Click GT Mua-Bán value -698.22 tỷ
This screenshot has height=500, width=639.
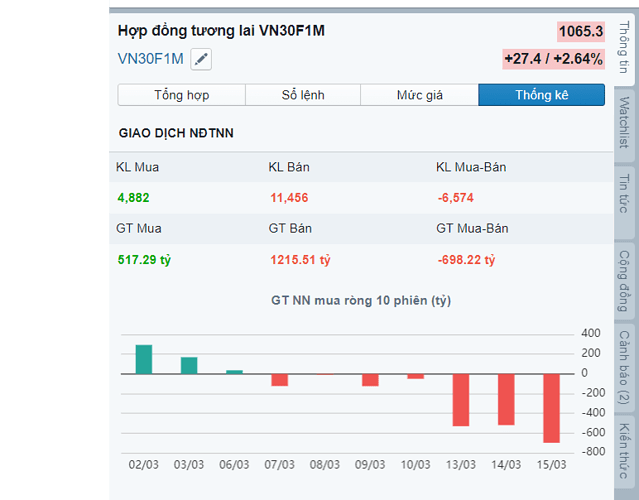[466, 260]
